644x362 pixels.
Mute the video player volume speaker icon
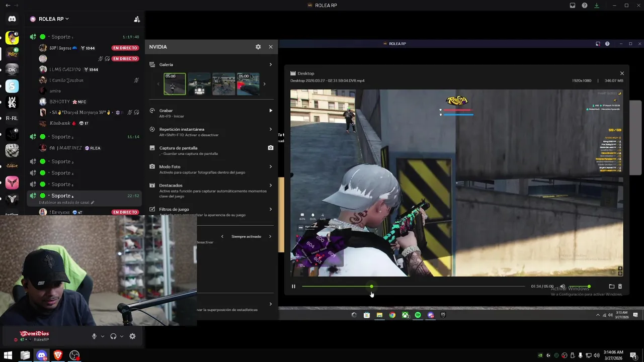click(x=562, y=287)
